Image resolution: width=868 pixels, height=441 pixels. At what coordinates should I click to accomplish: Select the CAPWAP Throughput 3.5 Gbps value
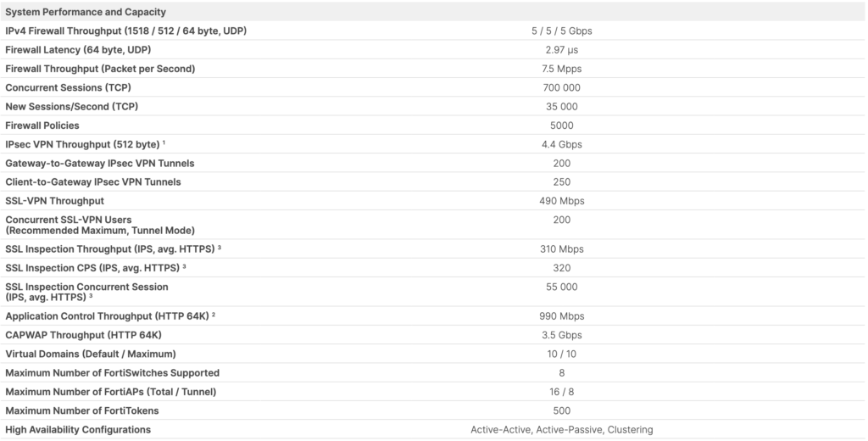[x=562, y=335]
